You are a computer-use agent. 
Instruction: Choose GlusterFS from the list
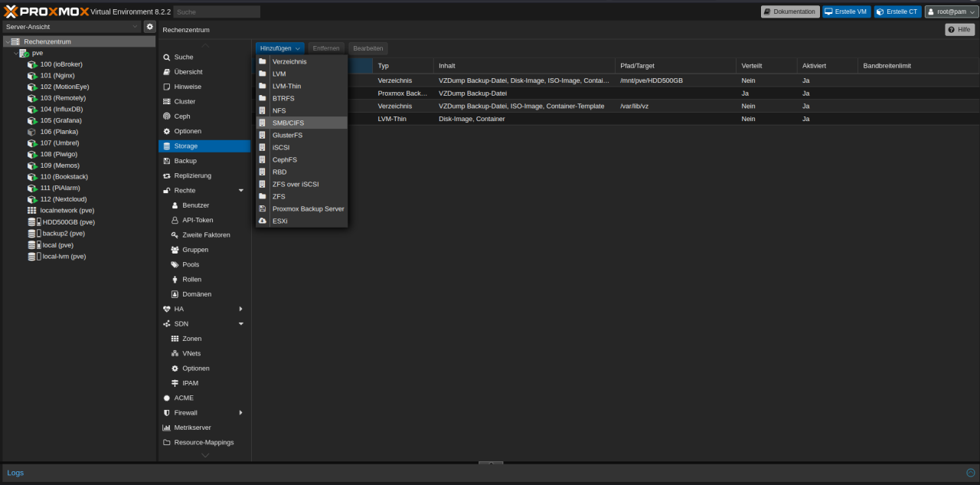tap(302, 135)
